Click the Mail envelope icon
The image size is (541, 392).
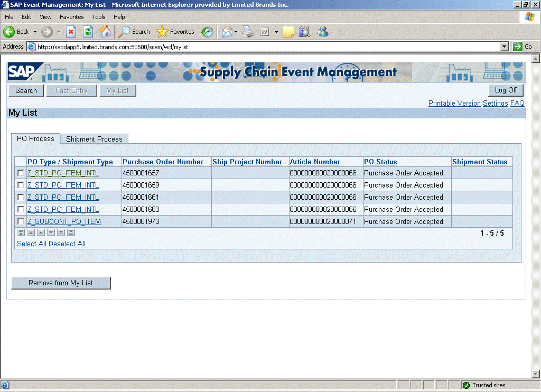pyautogui.click(x=227, y=32)
